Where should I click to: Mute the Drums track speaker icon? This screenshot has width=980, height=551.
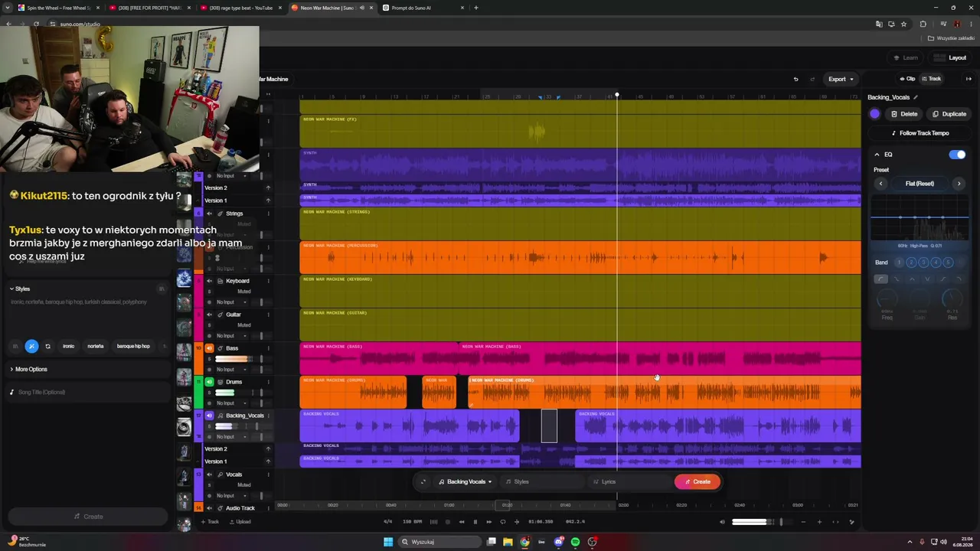(x=209, y=382)
